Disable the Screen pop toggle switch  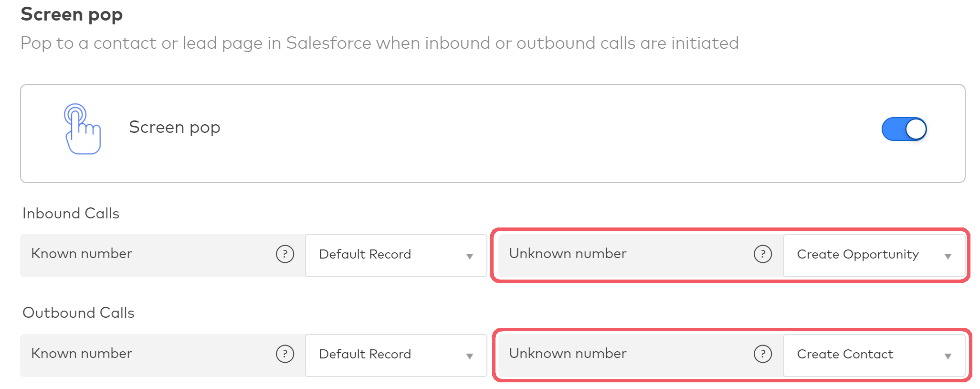coord(904,129)
